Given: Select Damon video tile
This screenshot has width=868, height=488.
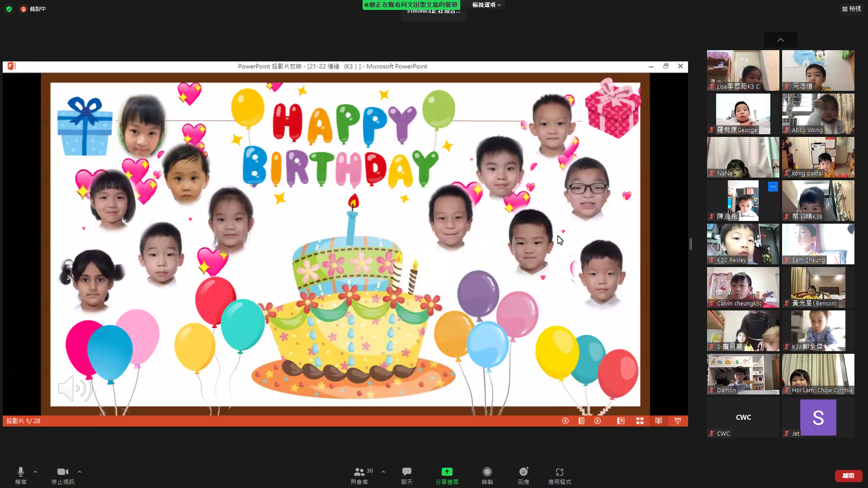Looking at the screenshot, I should (743, 374).
